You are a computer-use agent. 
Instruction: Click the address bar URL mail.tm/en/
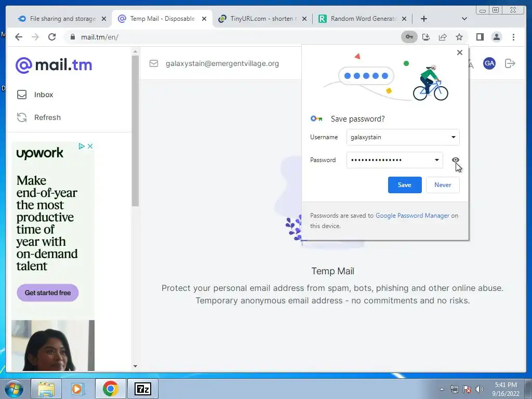pyautogui.click(x=99, y=37)
